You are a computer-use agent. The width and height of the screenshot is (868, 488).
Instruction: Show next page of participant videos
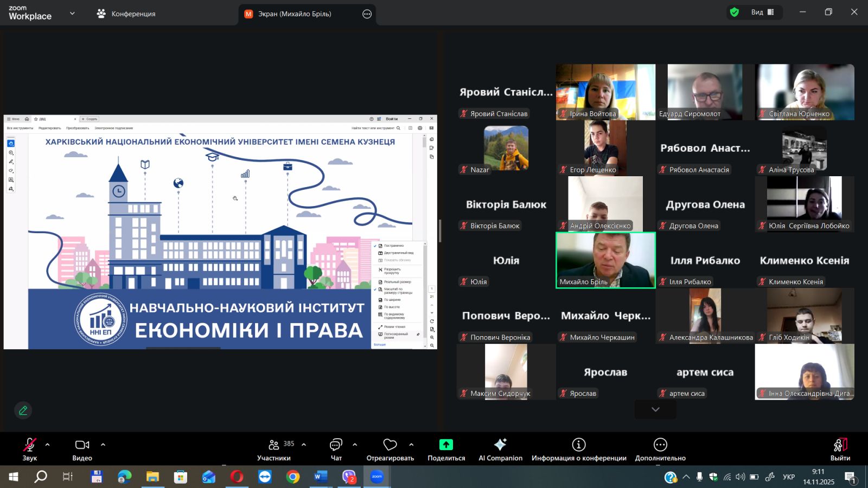coord(655,409)
